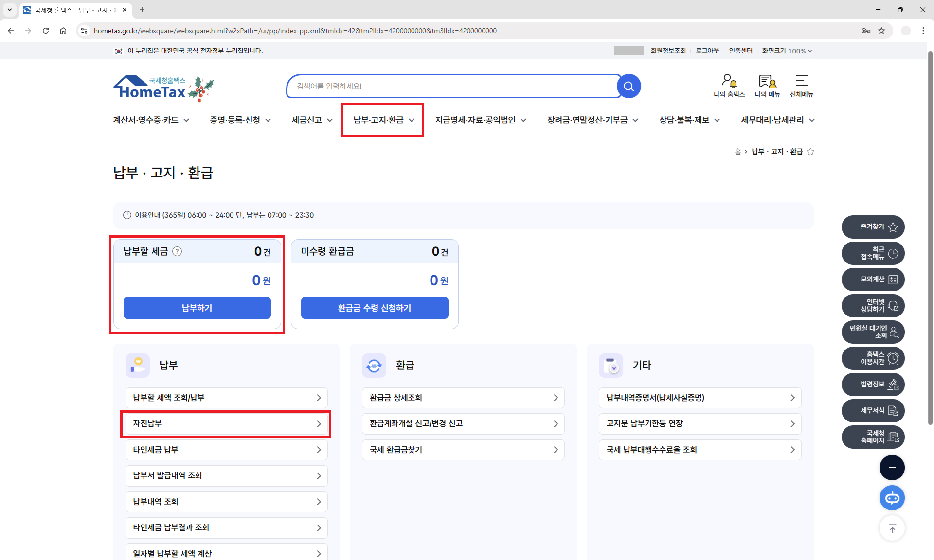Expand 세금신고 menu chevron
Image resolution: width=934 pixels, height=560 pixels.
pyautogui.click(x=330, y=120)
